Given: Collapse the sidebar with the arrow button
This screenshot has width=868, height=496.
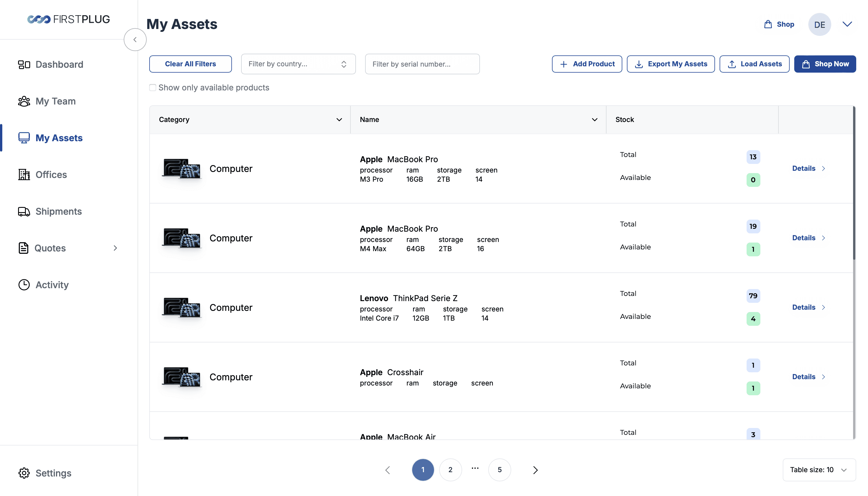Looking at the screenshot, I should (x=135, y=40).
